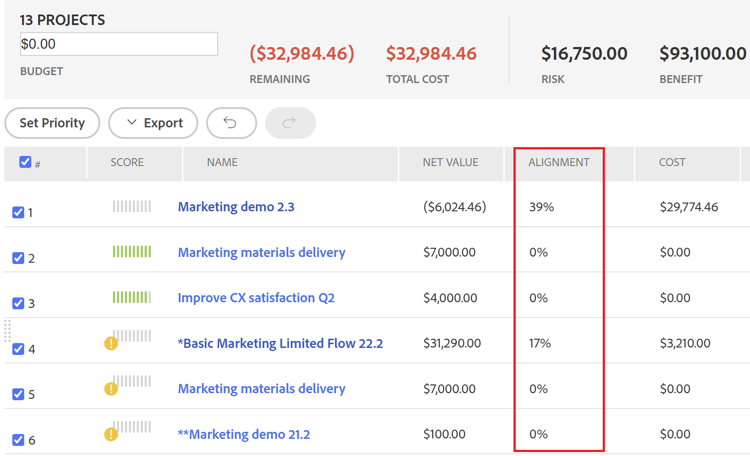
Task: Open the Export dropdown menu
Action: point(153,123)
